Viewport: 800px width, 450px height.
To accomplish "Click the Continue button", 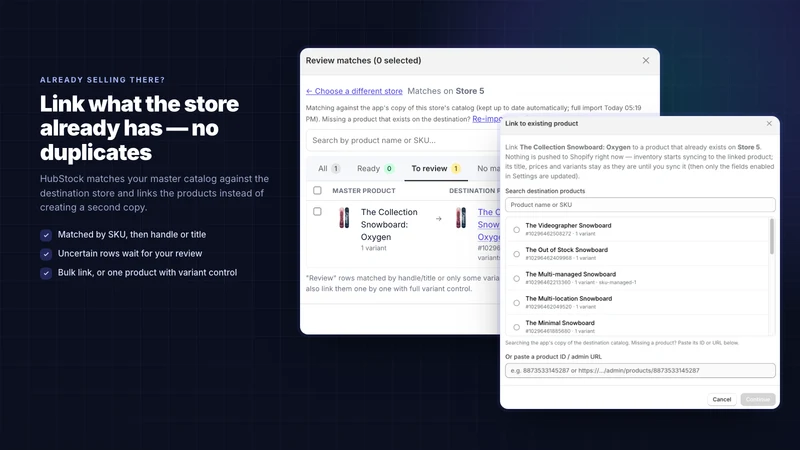I will pyautogui.click(x=758, y=399).
